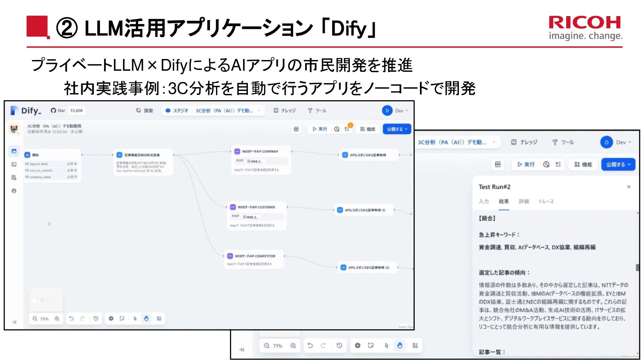Click the GitHub Star button
Screen dimensions: 644x362
67,111
